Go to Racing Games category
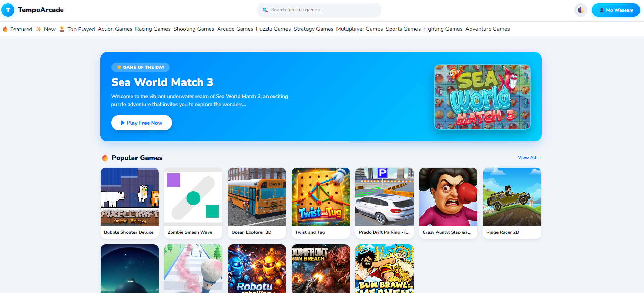 point(153,29)
